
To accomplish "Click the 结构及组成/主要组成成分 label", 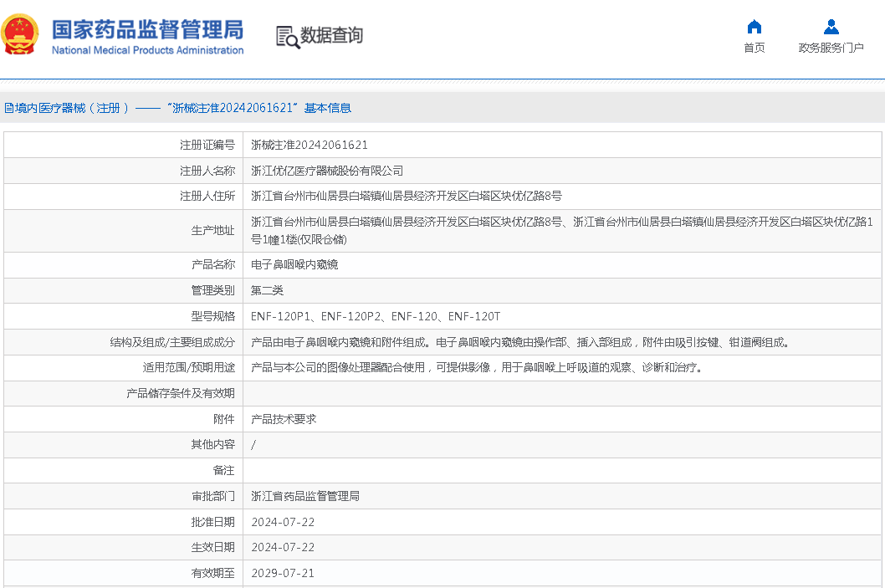I will (x=172, y=342).
